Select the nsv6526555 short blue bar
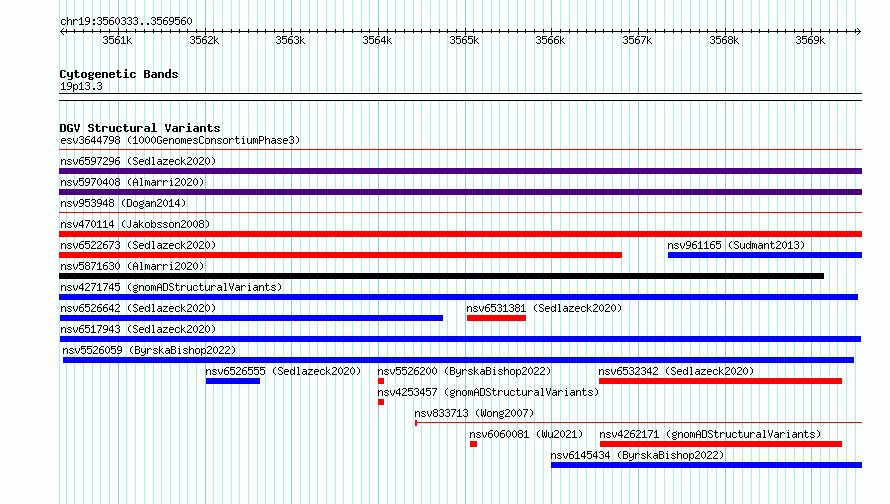The image size is (890, 504). [233, 381]
